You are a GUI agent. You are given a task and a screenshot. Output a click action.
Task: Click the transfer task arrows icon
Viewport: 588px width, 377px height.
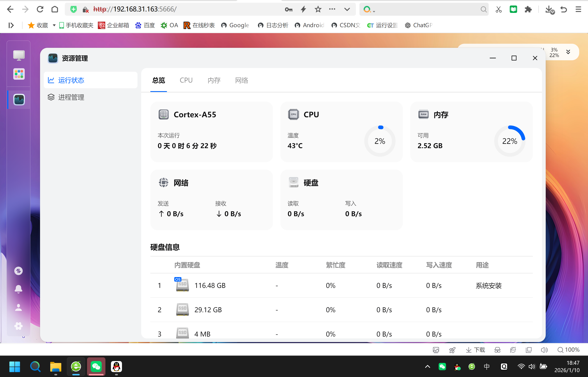coord(18,271)
